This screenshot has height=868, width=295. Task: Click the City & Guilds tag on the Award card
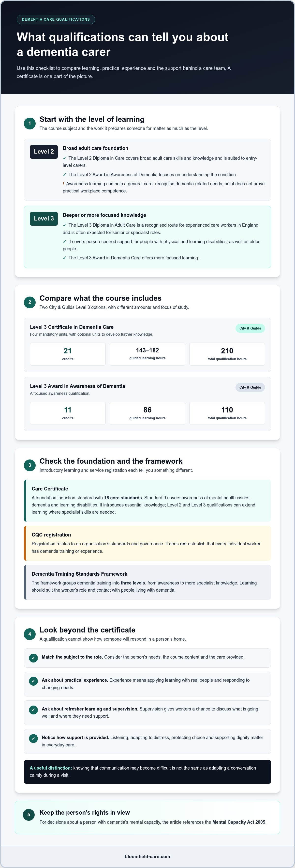250,387
